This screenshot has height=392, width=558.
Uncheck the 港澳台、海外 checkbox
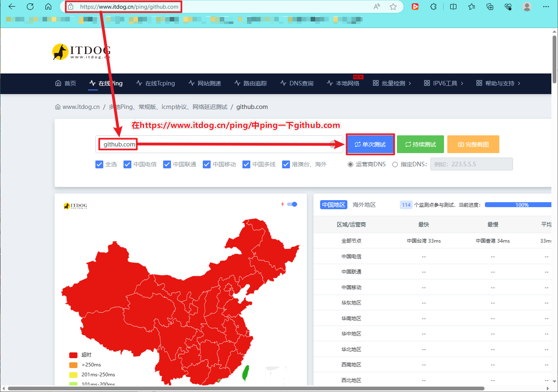click(x=286, y=164)
